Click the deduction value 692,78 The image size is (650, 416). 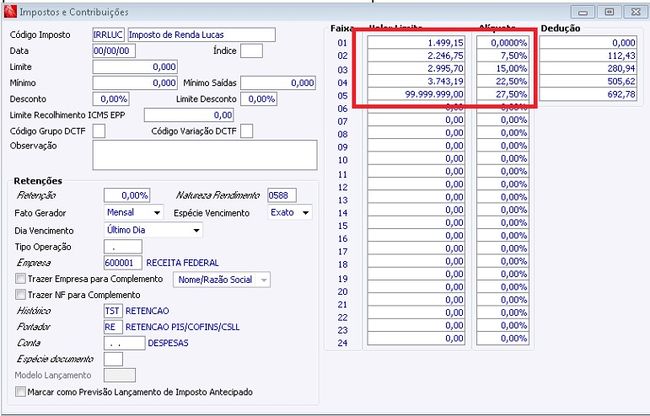pos(588,94)
